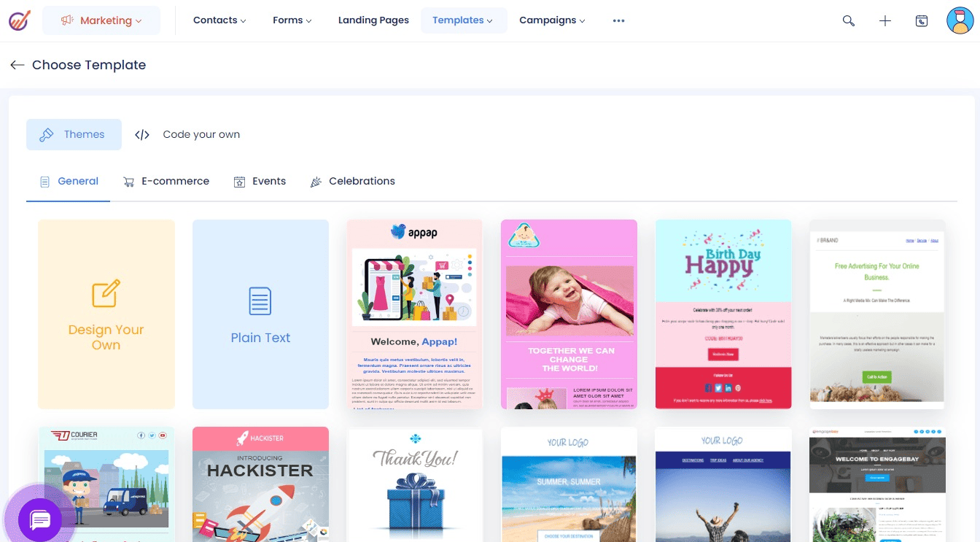Open the user profile avatar
Screen dimensions: 980x542
coord(960,20)
